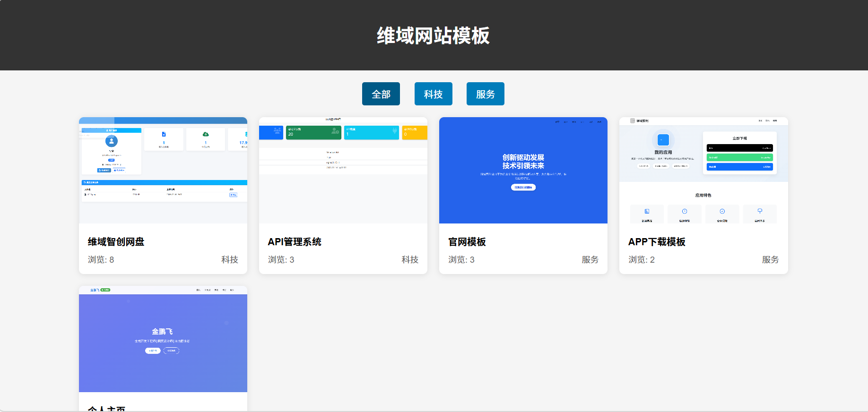Click 浏览: 3 on 官网模板 card
The width and height of the screenshot is (868, 412).
coord(461,260)
